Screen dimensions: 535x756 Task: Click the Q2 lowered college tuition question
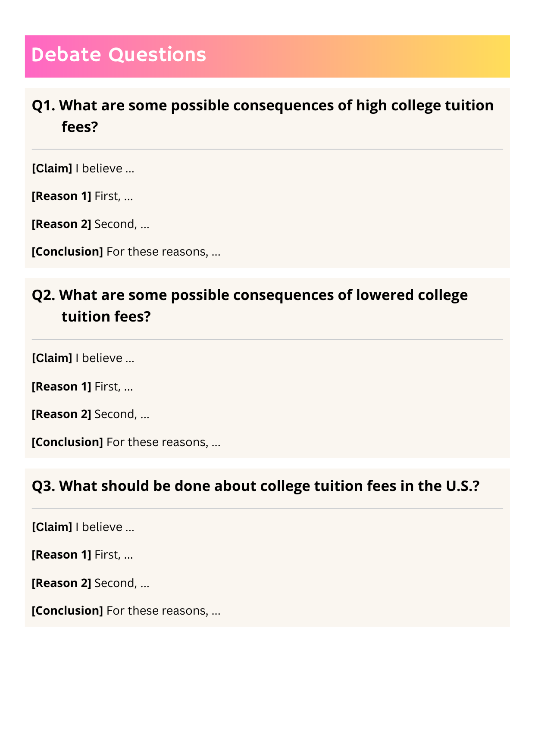coord(249,306)
